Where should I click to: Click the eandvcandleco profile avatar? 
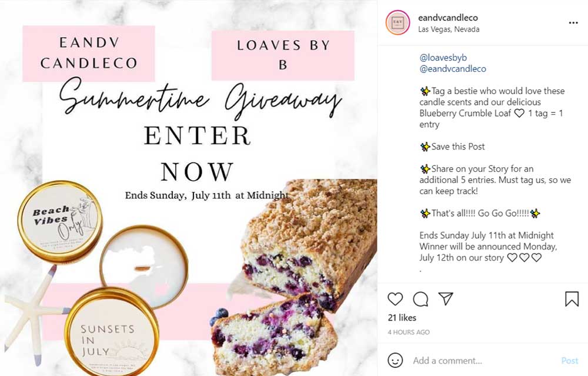pos(398,22)
